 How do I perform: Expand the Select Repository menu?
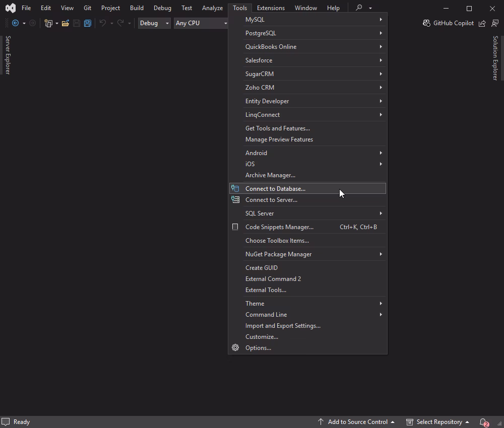pyautogui.click(x=438, y=422)
